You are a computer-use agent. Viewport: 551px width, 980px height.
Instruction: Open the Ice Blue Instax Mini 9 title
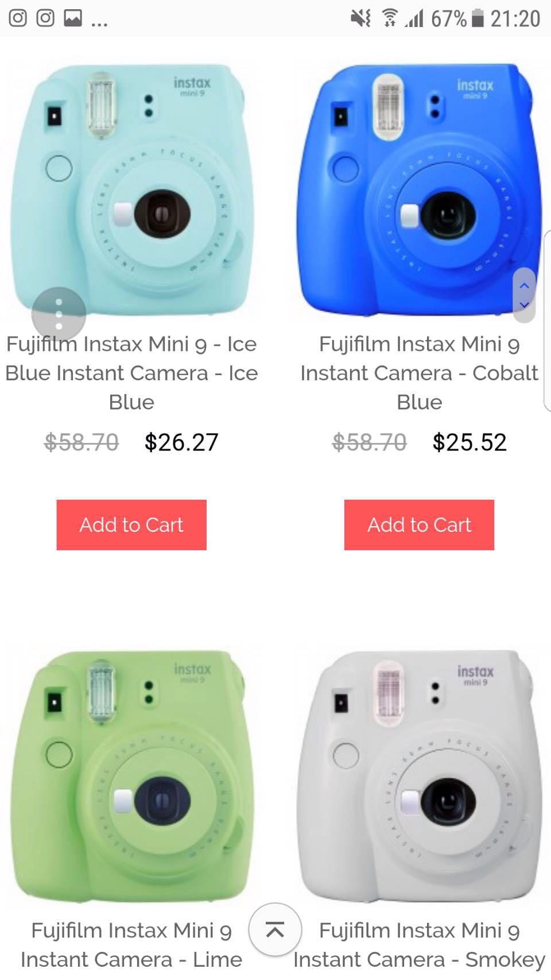pos(131,373)
